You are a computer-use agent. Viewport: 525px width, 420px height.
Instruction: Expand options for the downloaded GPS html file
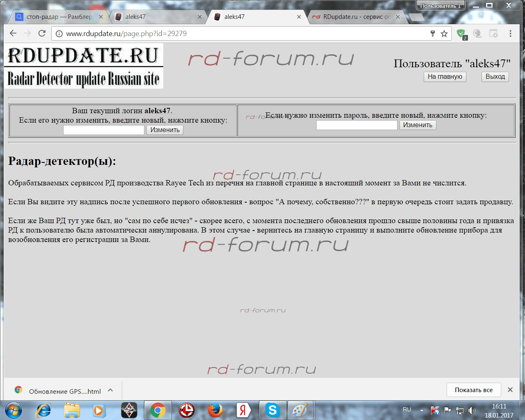(110, 390)
